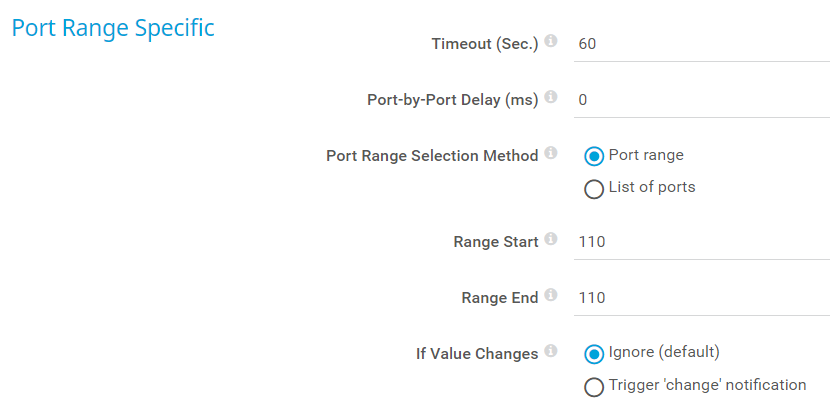Click the 'Port-by-Port Delay (ms)' label
The image size is (830, 408).
point(453,100)
